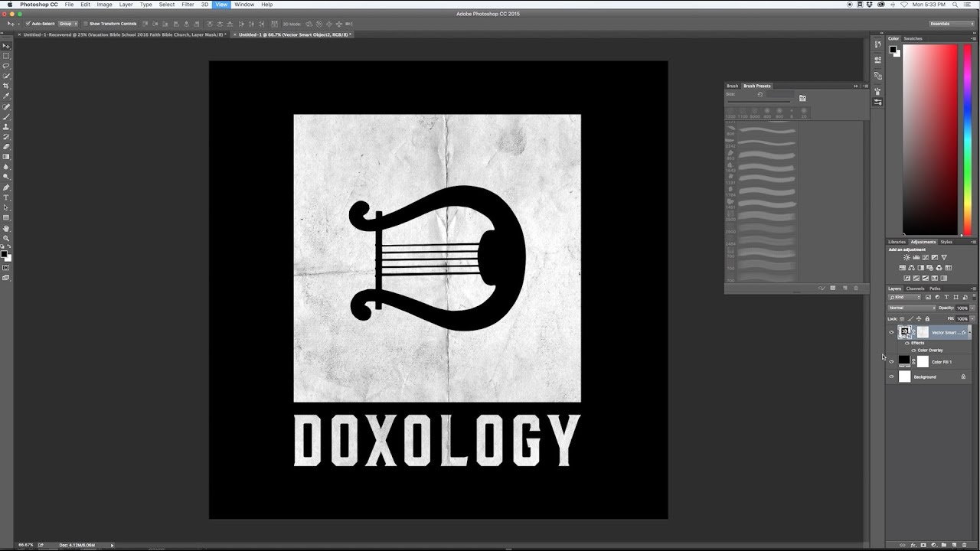Screen dimensions: 980x551
Task: Hide the Background layer visibility eye
Action: coord(891,377)
